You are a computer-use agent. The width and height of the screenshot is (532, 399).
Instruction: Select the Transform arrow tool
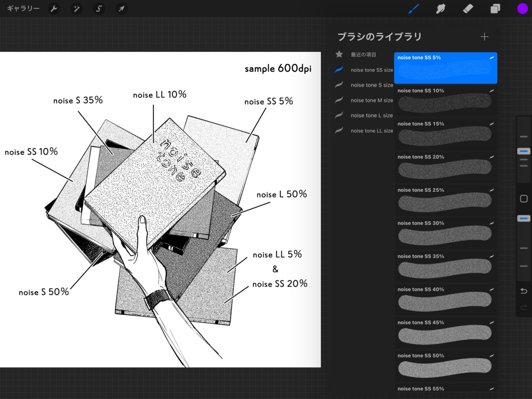[x=121, y=8]
